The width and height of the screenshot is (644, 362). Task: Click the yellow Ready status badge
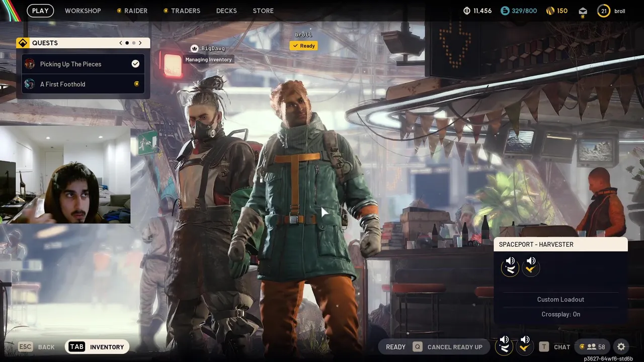tap(303, 46)
